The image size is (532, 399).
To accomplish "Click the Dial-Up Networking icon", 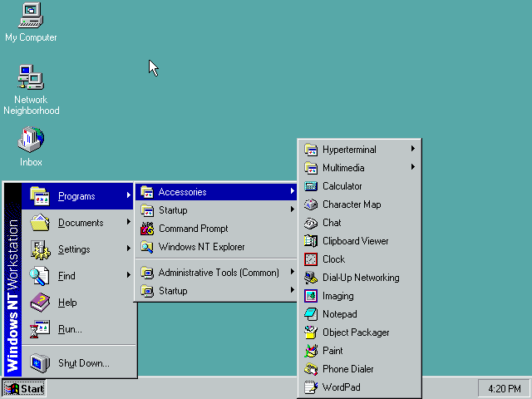I will coord(311,278).
